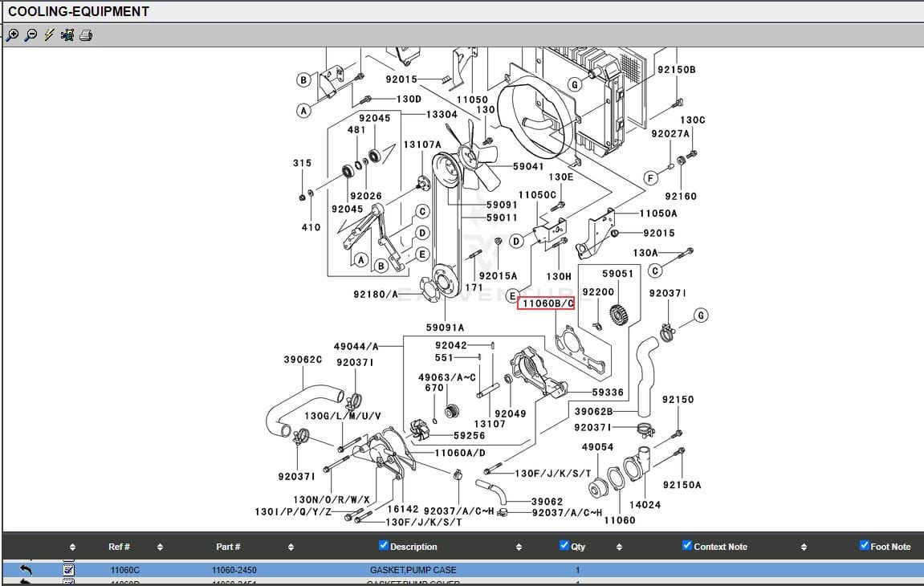Uncheck the Description column checkbox
The image size is (924, 586).
pos(383,546)
